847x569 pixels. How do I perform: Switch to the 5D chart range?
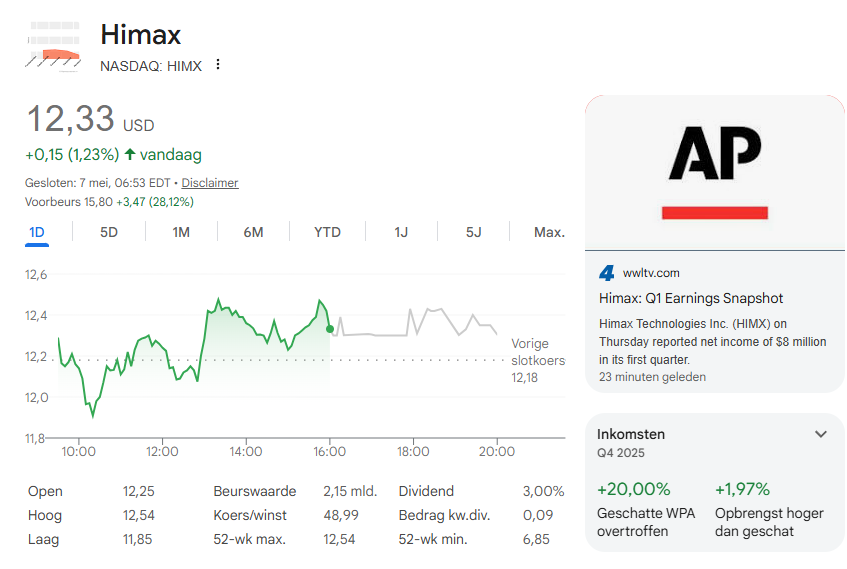pyautogui.click(x=109, y=232)
